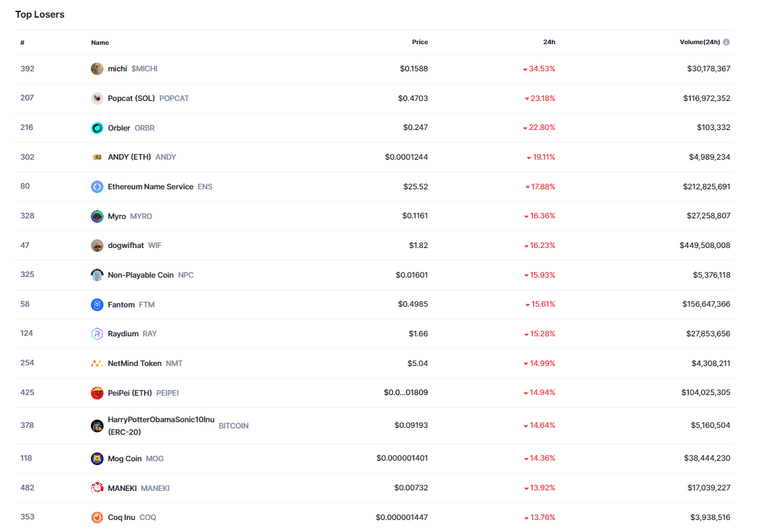
Task: Click the michi coin logo icon
Action: pyautogui.click(x=97, y=69)
